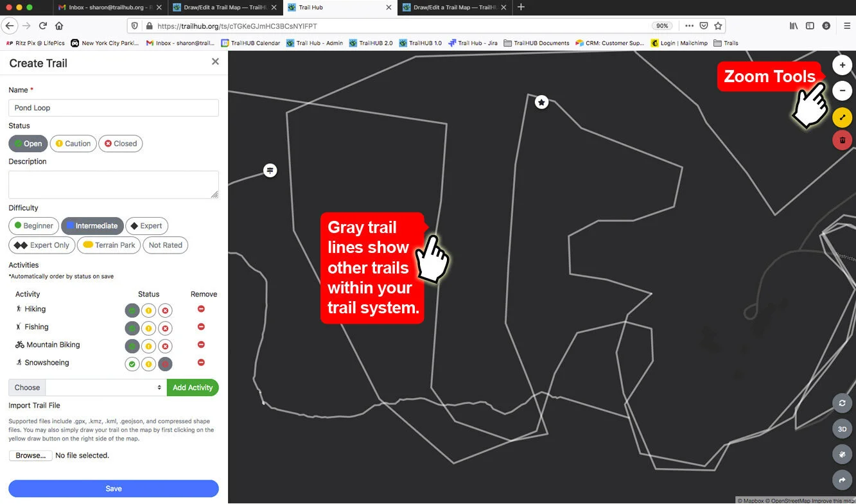
Task: Zoom out on the trail map
Action: click(843, 91)
